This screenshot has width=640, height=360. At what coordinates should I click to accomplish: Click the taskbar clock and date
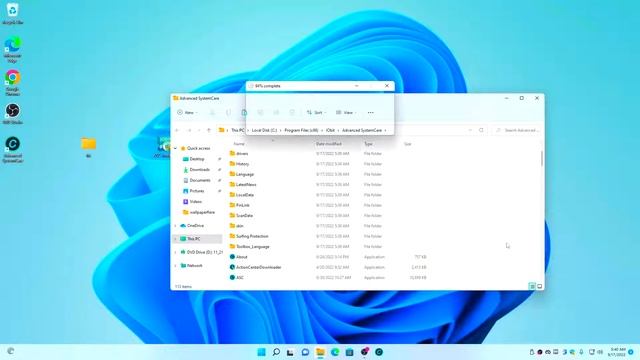pyautogui.click(x=617, y=352)
